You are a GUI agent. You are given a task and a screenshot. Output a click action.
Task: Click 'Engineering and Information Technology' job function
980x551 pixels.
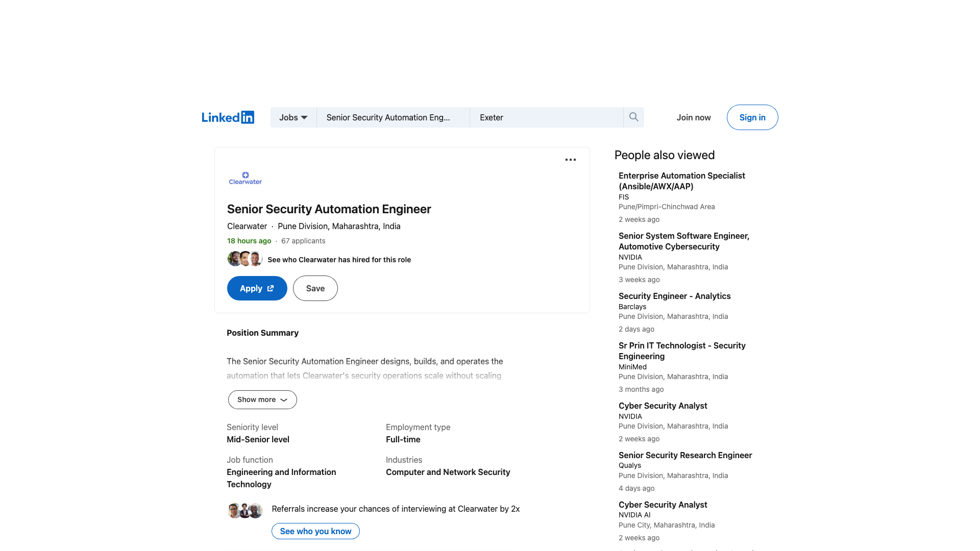point(281,478)
